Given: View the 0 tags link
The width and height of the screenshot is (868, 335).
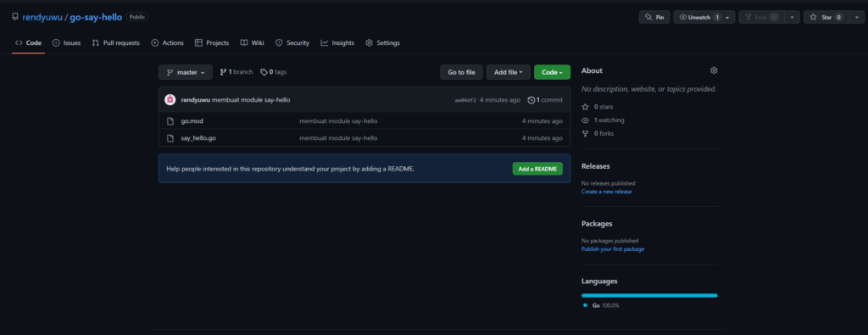Looking at the screenshot, I should point(274,72).
